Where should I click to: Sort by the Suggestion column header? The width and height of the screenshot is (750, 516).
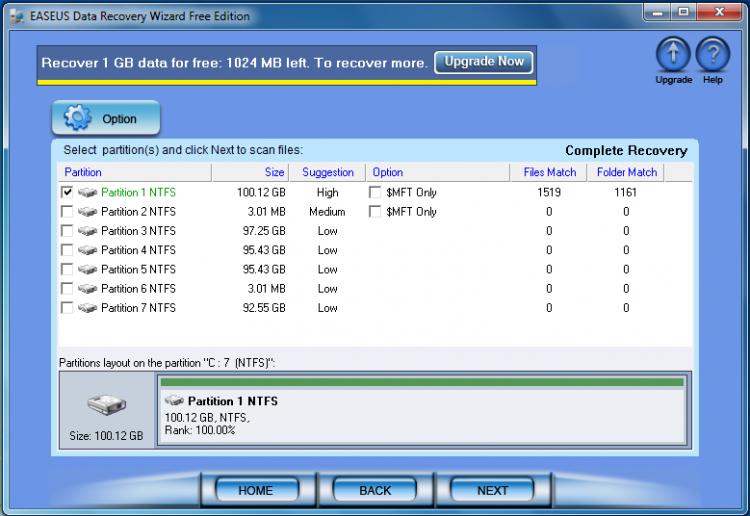[x=328, y=172]
